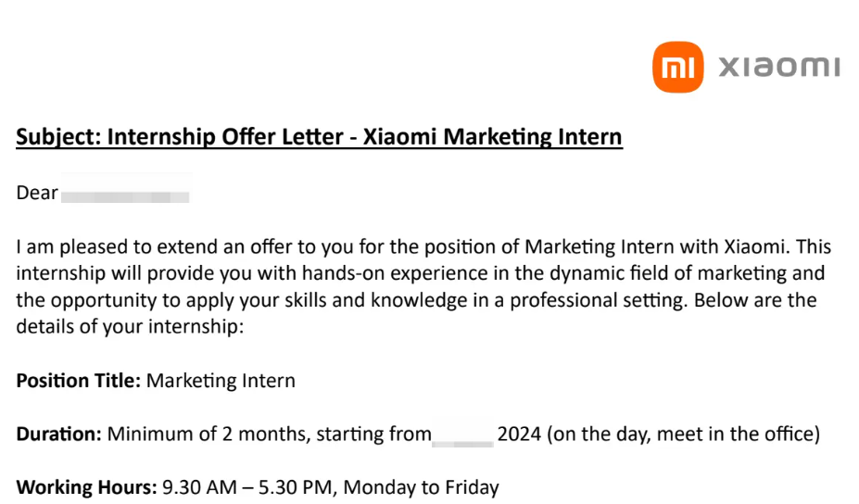Viewport: 859px width, 504px height.
Task: Click 'Xiaomi Marketing Intern' in subject line
Action: coord(492,137)
